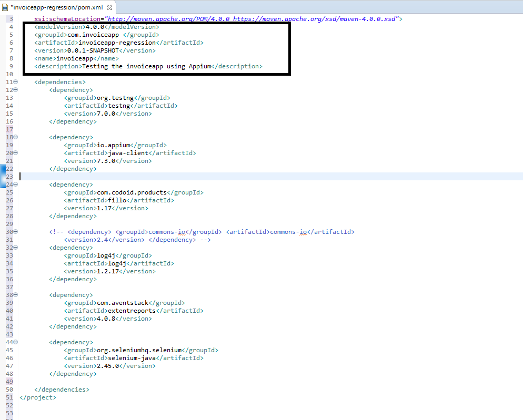The image size is (523, 420).
Task: Click version value 7.3.0
Action: coord(106,161)
